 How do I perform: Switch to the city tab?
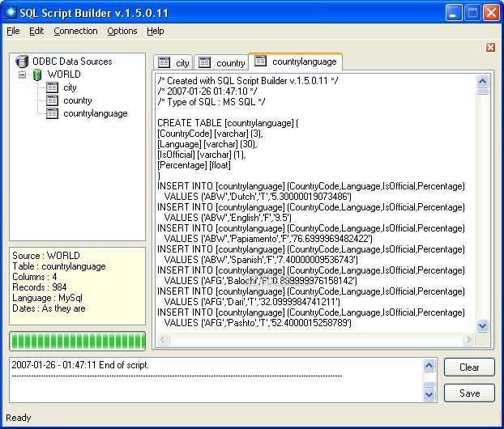(x=173, y=62)
